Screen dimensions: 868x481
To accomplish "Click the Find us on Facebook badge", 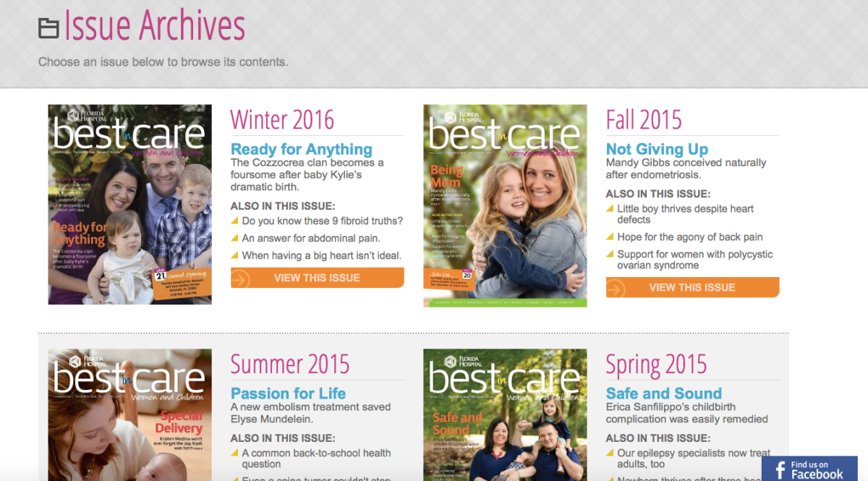I will click(809, 469).
